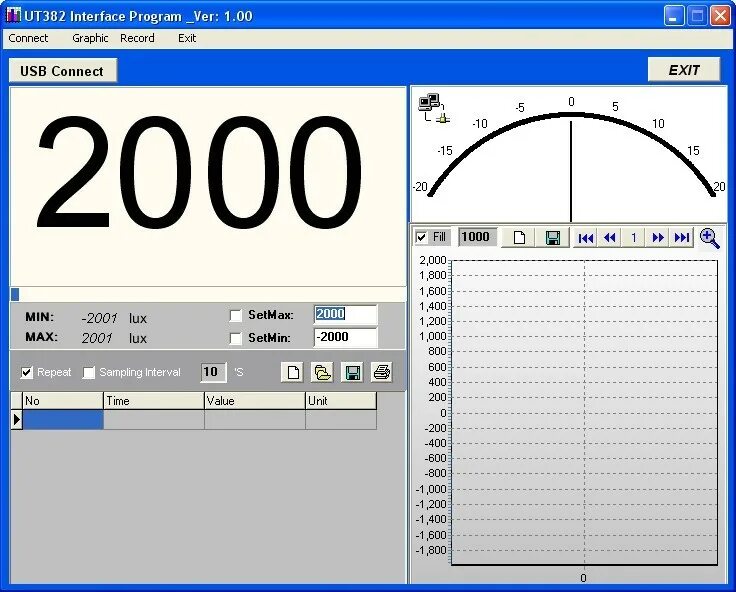Click the EXIT button
736x592 pixels.
[x=684, y=70]
